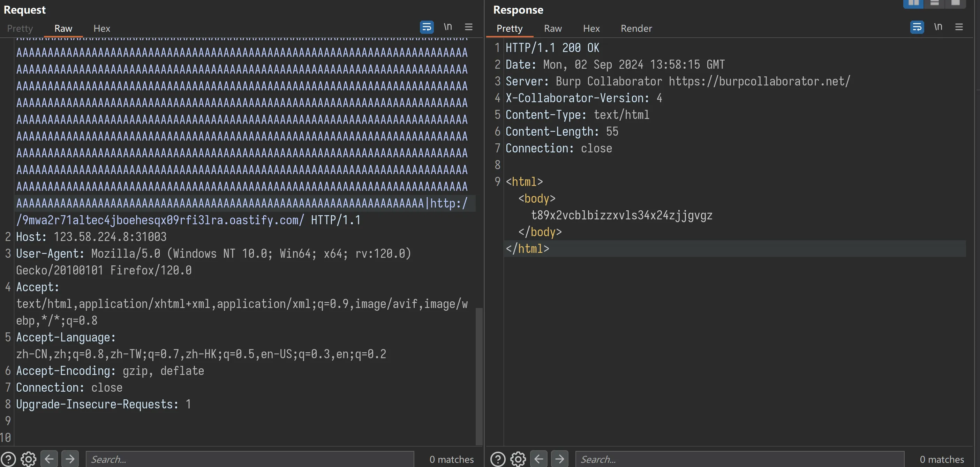Go to previous match in Response search
This screenshot has width=980, height=467.
click(539, 459)
